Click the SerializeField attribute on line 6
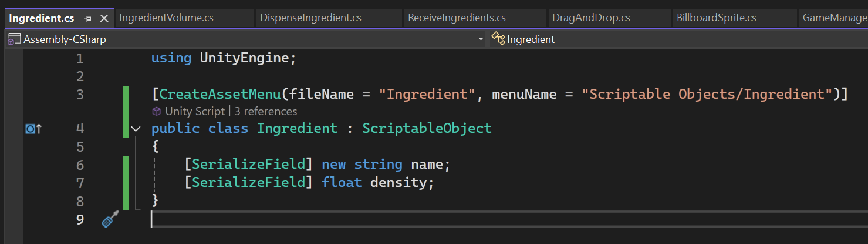The image size is (868, 244). click(x=249, y=165)
